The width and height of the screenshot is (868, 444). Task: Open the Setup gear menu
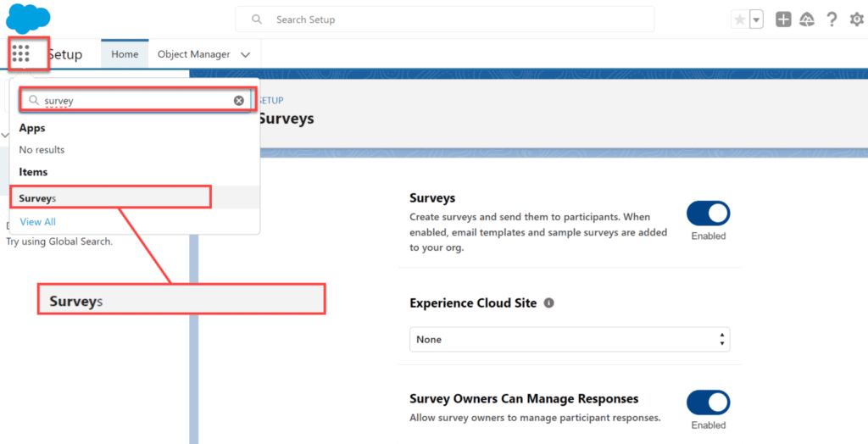(x=856, y=19)
